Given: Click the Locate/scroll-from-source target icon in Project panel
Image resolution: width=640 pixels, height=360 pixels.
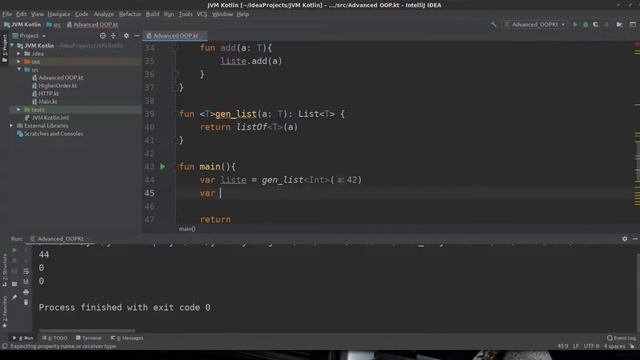Looking at the screenshot, I should [102, 36].
